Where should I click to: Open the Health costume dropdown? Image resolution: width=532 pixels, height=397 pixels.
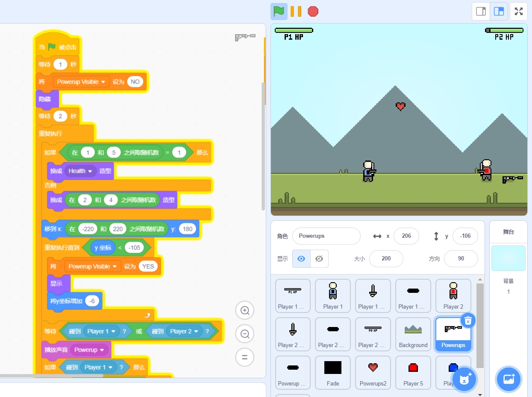pos(80,171)
